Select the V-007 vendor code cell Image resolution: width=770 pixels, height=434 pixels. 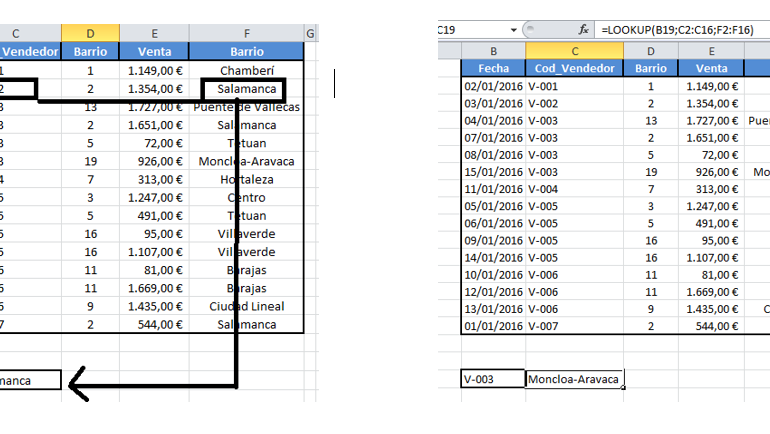(575, 326)
